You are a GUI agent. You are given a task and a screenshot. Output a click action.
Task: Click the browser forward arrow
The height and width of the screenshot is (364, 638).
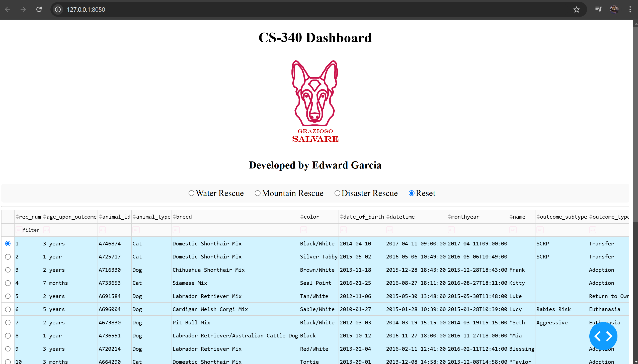23,10
